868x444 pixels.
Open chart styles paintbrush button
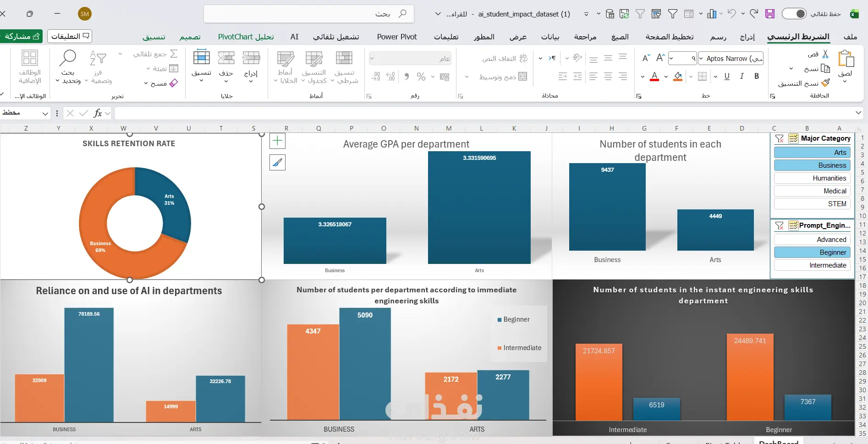point(277,162)
